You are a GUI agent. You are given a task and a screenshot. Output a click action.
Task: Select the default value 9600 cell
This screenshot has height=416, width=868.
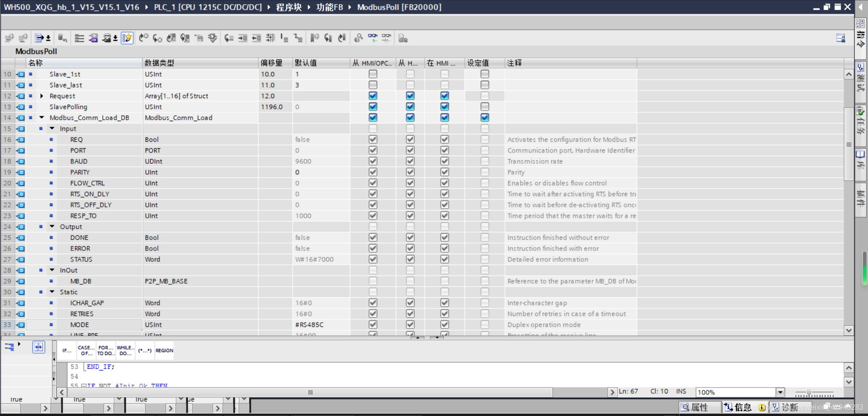coord(321,161)
